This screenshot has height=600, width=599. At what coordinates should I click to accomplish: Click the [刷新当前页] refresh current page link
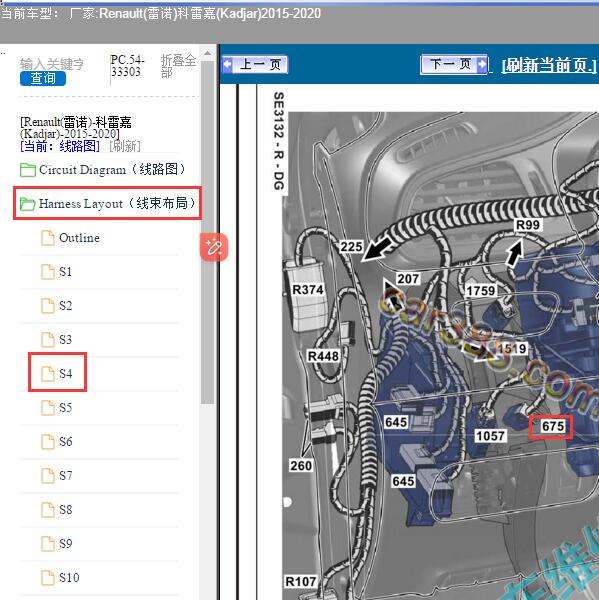(x=549, y=65)
